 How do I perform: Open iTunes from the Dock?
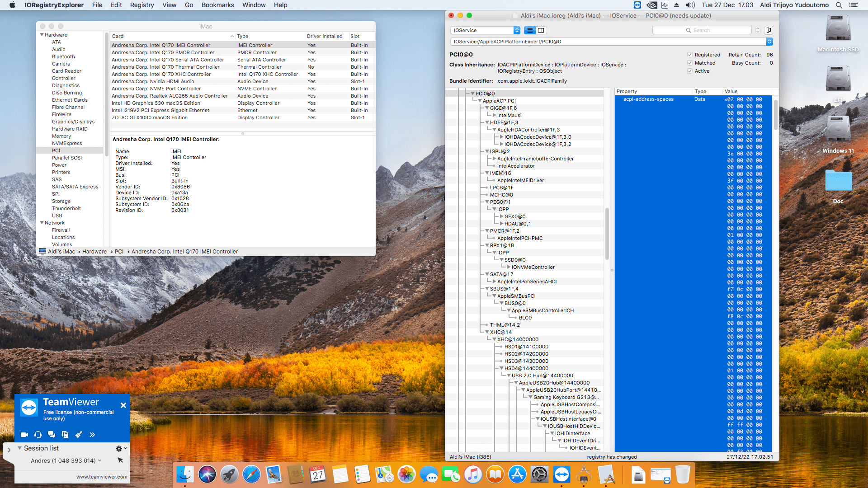pos(473,474)
